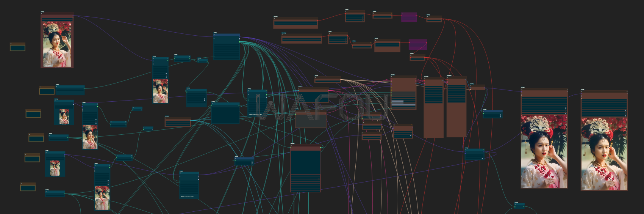The image size is (644, 214).
Task: Select the upper purple node
Action: click(409, 17)
